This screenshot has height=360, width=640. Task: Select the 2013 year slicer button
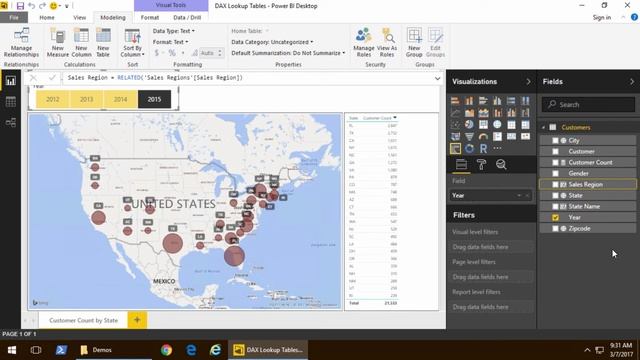pyautogui.click(x=87, y=99)
